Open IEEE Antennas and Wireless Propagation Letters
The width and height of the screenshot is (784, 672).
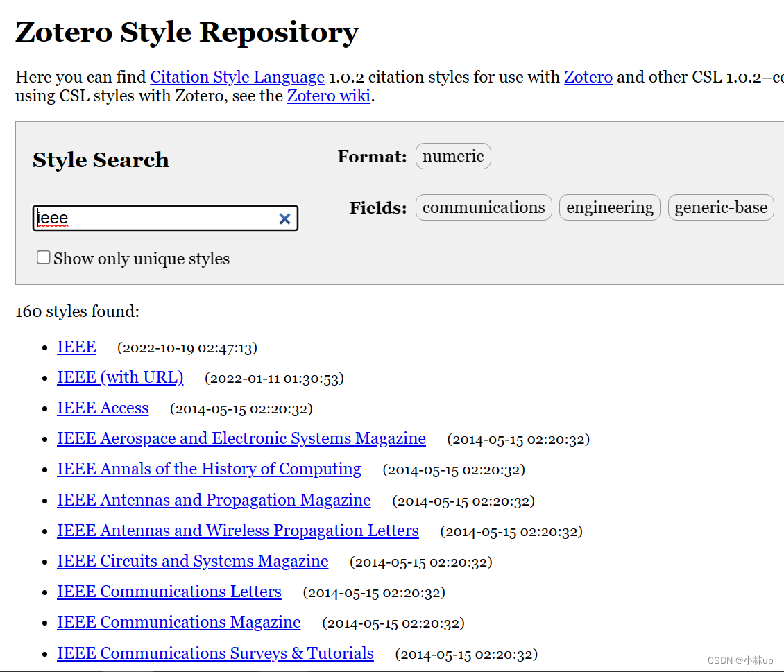tap(238, 531)
